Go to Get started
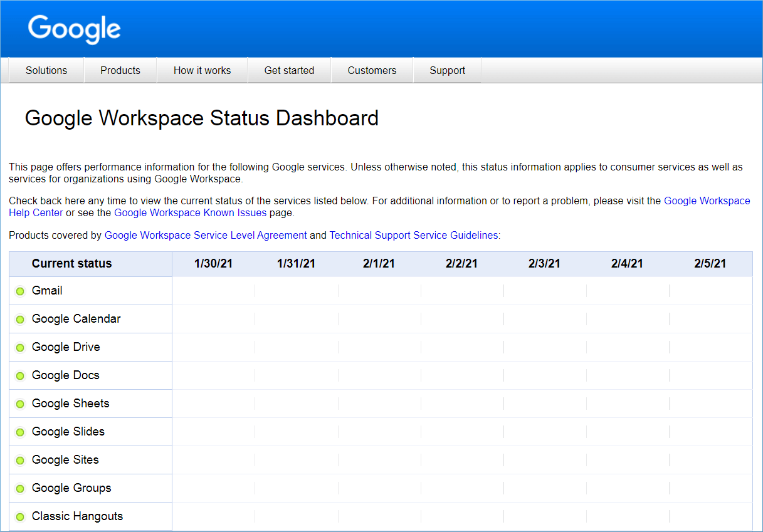This screenshot has width=763, height=532. click(x=289, y=70)
